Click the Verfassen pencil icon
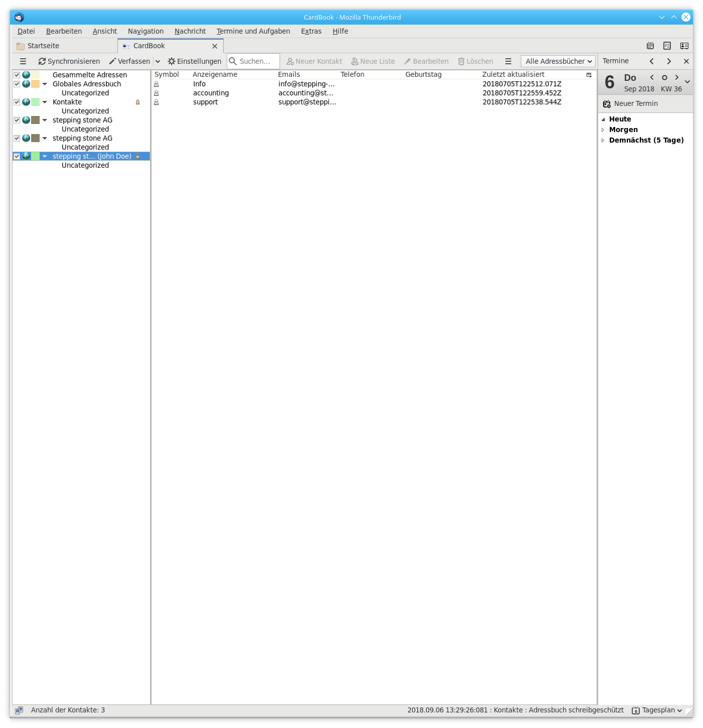Image resolution: width=703 pixels, height=728 pixels. pos(112,61)
